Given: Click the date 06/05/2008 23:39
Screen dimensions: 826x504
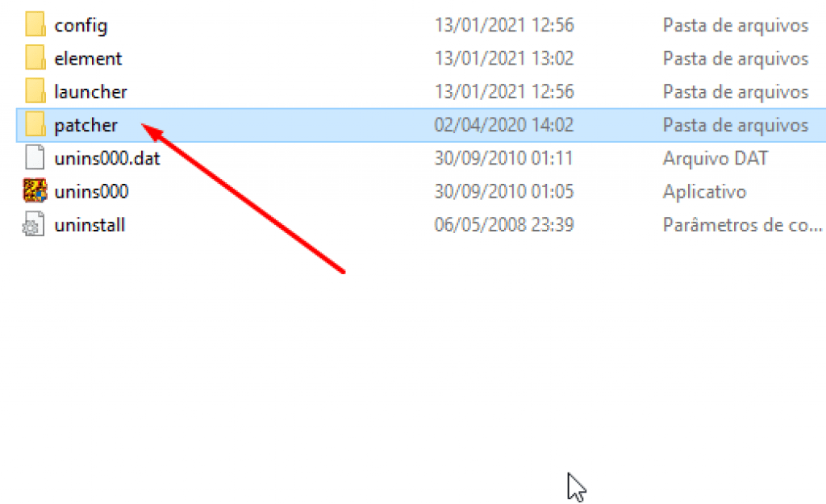Looking at the screenshot, I should [503, 224].
